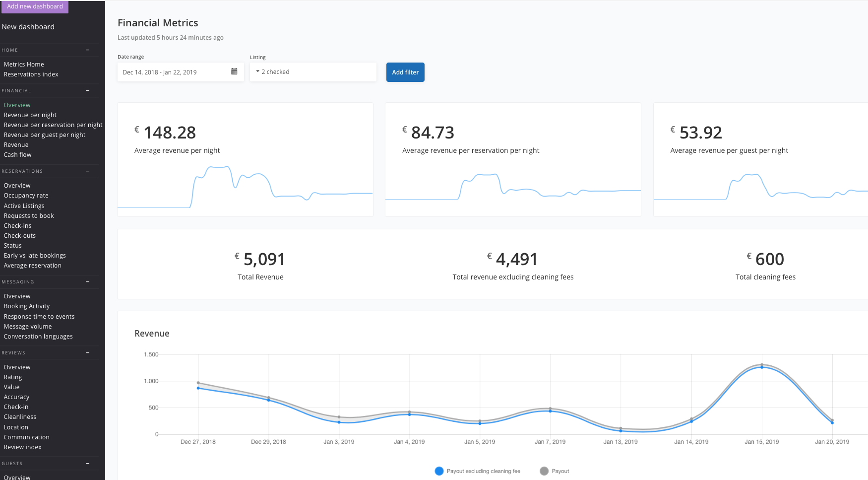Collapse the MESSAGING sidebar section
The height and width of the screenshot is (480, 868).
pyautogui.click(x=88, y=282)
